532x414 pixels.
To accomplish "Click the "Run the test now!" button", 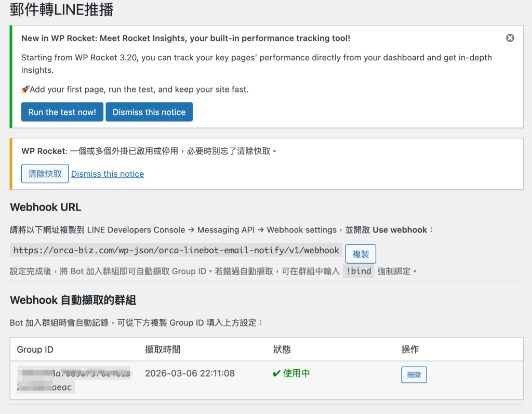I will pyautogui.click(x=62, y=112).
